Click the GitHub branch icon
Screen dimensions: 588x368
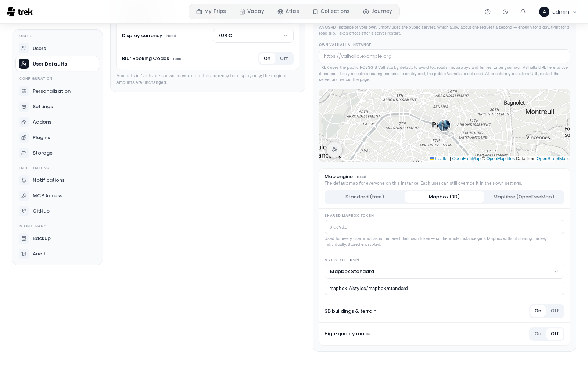point(24,211)
